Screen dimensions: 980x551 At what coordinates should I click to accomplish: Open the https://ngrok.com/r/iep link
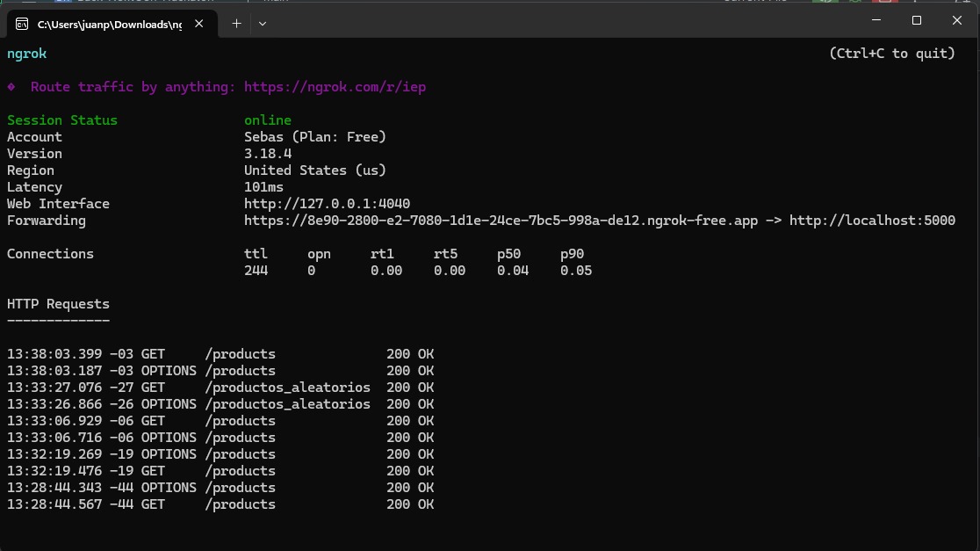pyautogui.click(x=335, y=87)
